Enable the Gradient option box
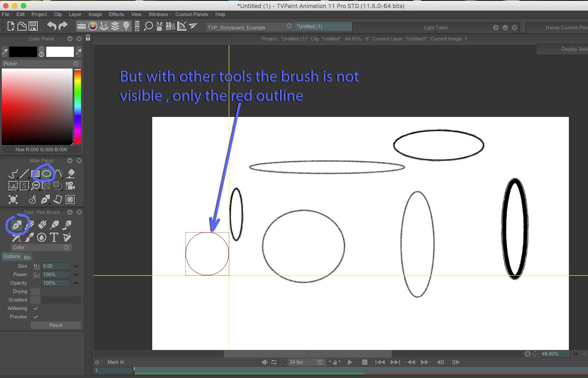Screen dimensions: 588x378 coord(36,300)
